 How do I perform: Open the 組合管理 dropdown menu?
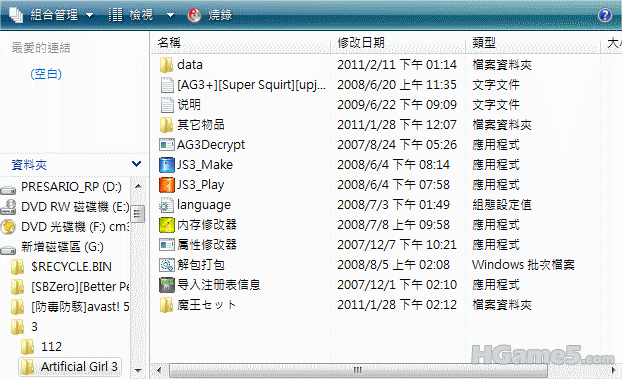coord(52,15)
